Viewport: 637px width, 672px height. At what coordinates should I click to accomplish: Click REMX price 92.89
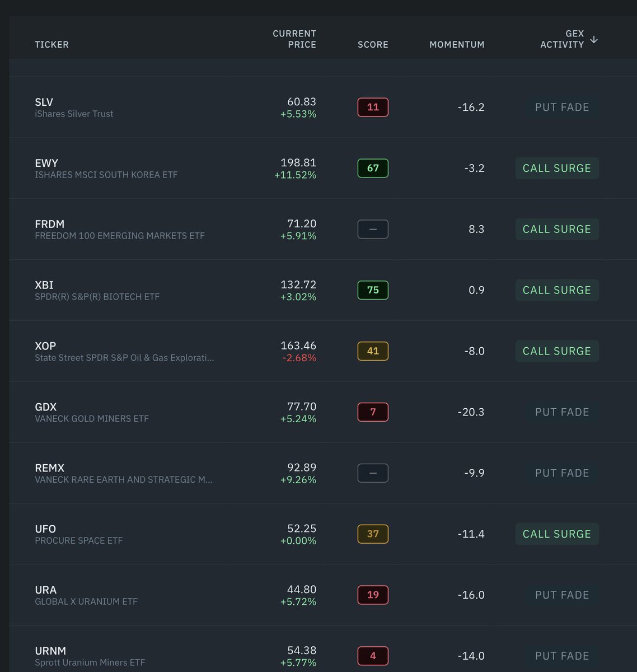302,468
